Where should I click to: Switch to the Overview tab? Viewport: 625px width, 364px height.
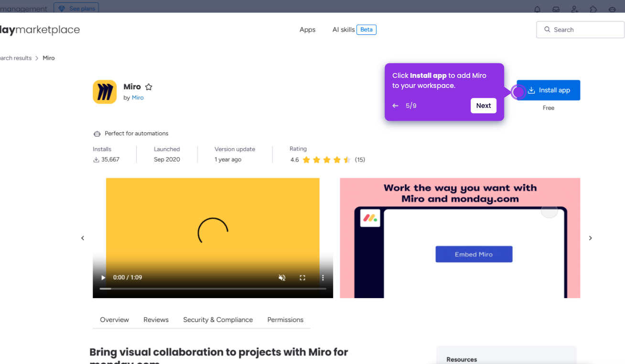pos(114,320)
